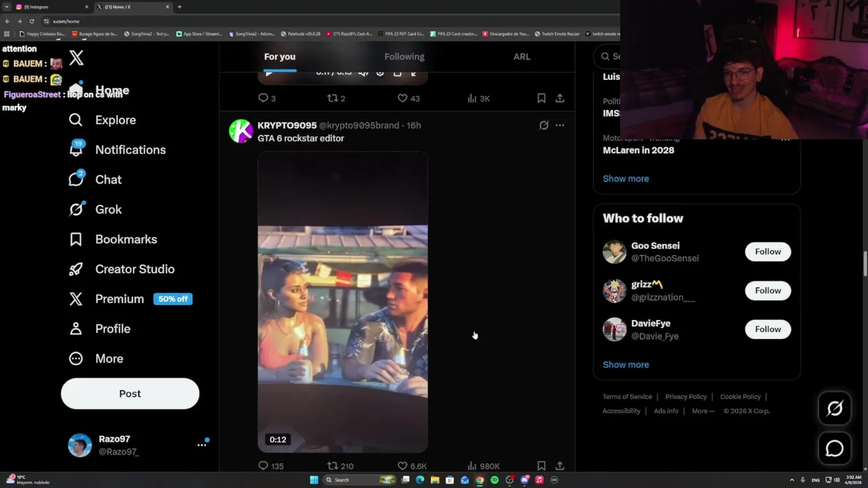The height and width of the screenshot is (488, 868).
Task: Share the upper post with 43 likes
Action: (559, 98)
